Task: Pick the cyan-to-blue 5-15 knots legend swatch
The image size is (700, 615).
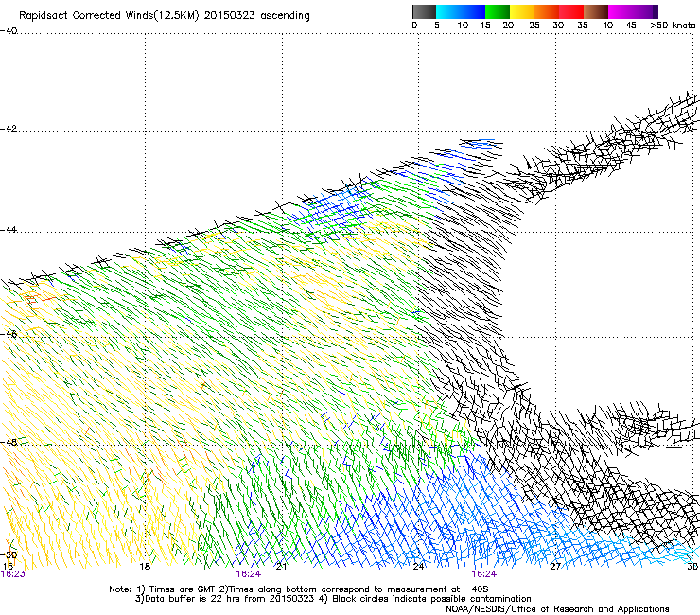Action: point(461,11)
